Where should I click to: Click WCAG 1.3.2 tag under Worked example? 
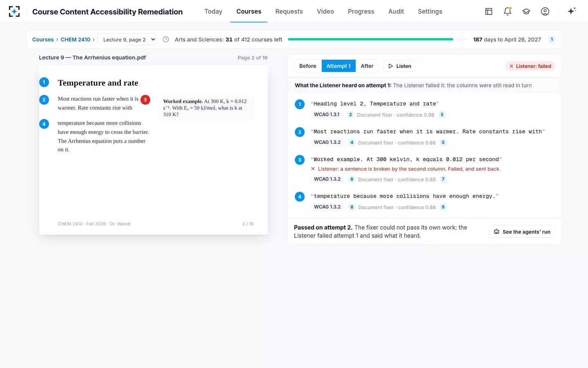(x=327, y=179)
